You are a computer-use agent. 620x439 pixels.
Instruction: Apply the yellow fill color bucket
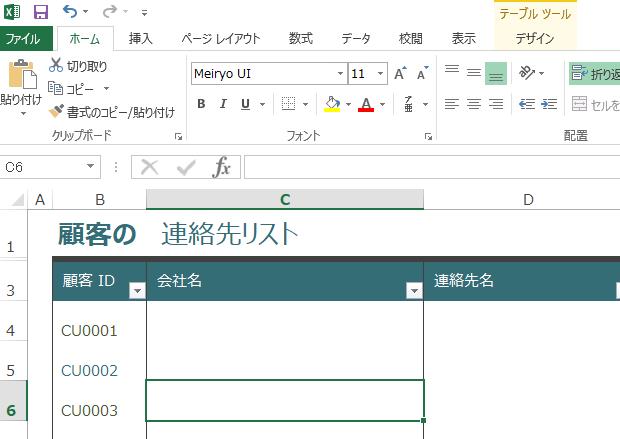[332, 104]
